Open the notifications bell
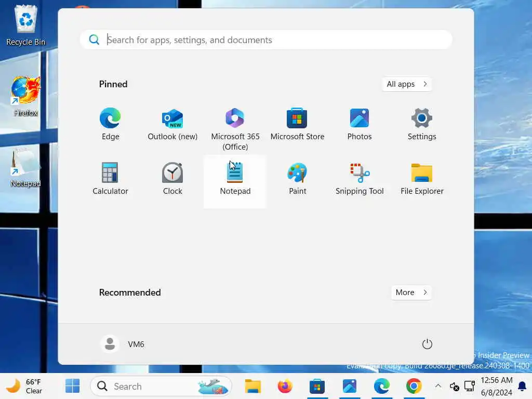This screenshot has height=399, width=532. coord(523,386)
